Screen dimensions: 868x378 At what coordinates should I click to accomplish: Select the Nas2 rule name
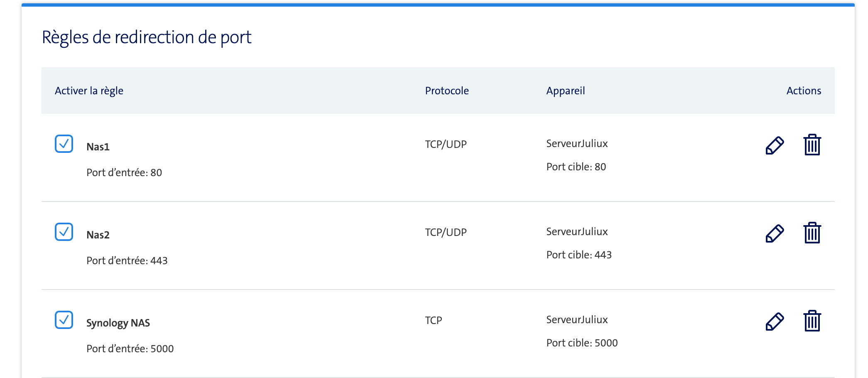98,235
